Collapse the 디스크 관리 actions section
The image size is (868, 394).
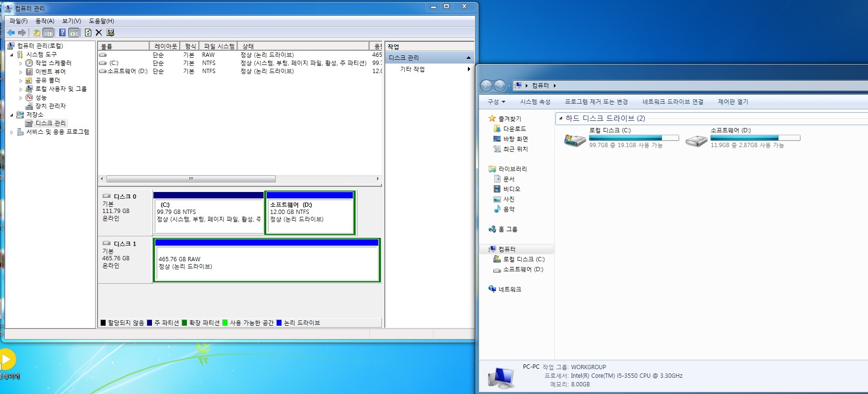[x=468, y=58]
